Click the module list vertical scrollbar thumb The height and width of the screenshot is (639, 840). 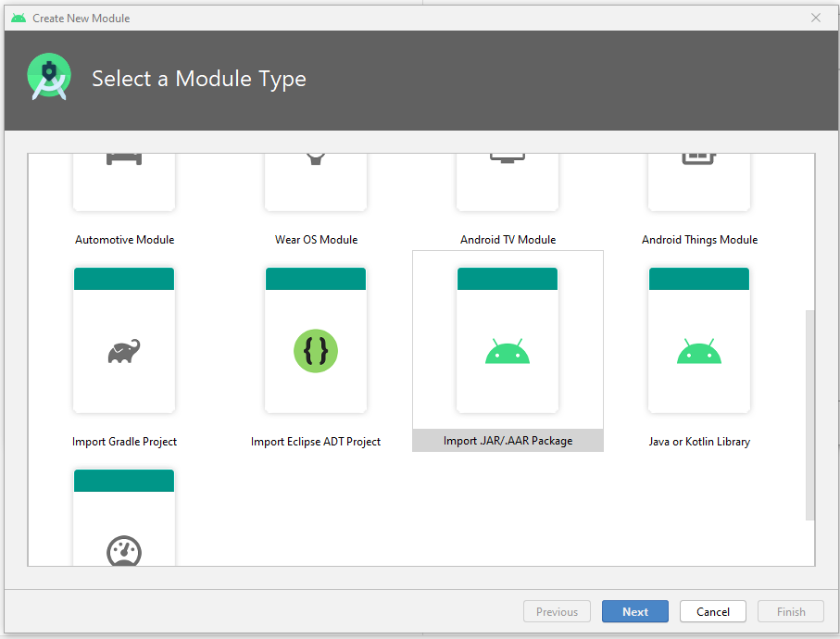(x=810, y=415)
